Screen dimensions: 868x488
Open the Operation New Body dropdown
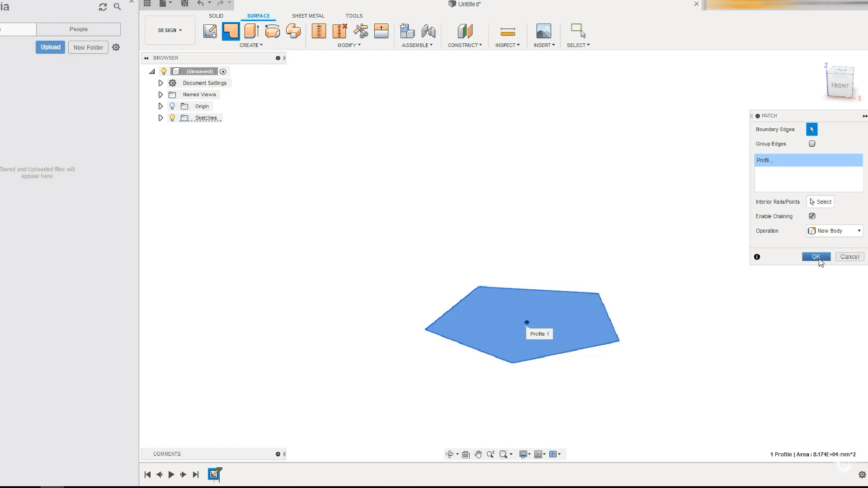pos(835,231)
